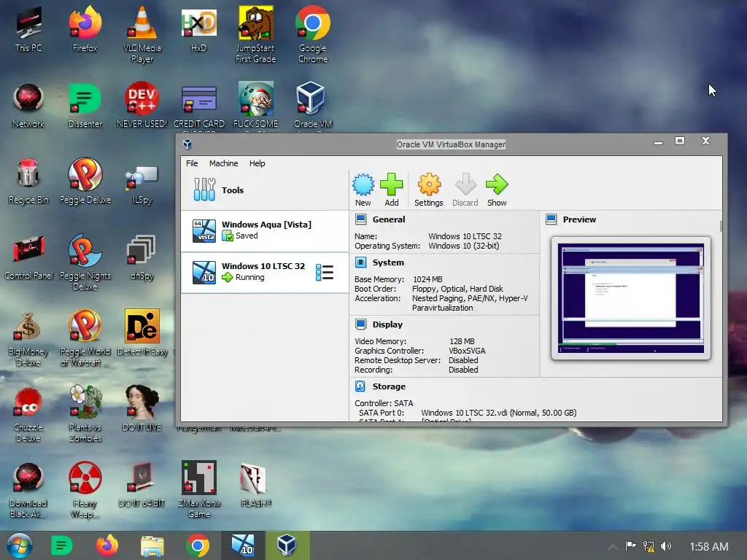Select the Peggle World of Warcraft icon
The height and width of the screenshot is (560, 747).
85,338
